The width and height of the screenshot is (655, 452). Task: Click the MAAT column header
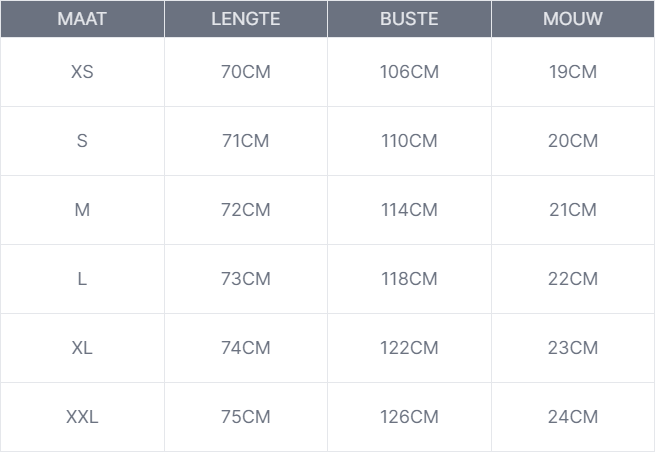(x=82, y=19)
